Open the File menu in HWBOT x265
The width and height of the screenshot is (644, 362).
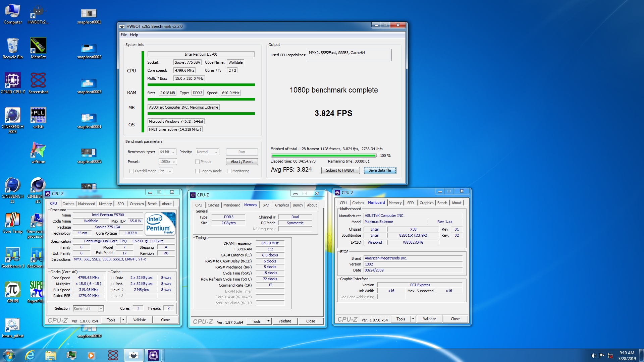click(124, 35)
